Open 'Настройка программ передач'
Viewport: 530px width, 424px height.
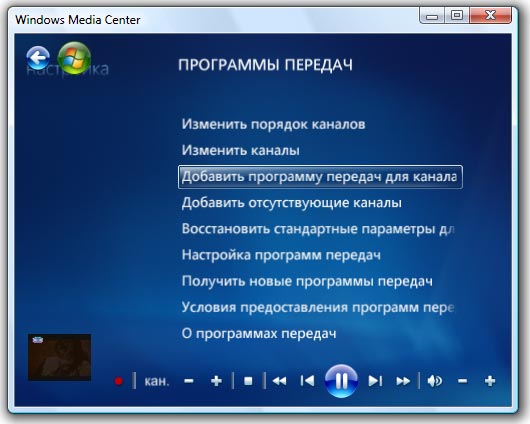click(x=281, y=255)
